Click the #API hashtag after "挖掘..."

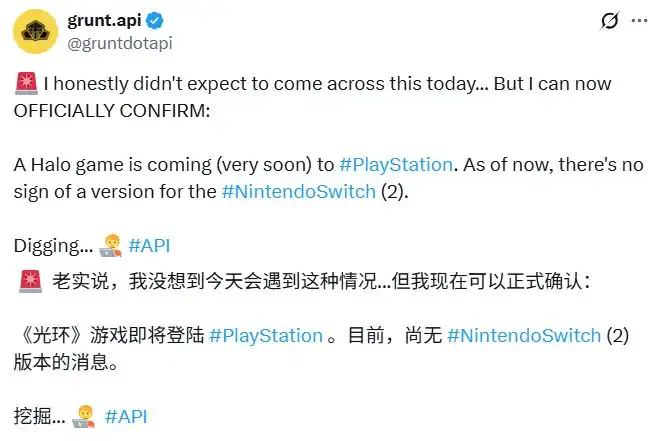click(x=125, y=416)
